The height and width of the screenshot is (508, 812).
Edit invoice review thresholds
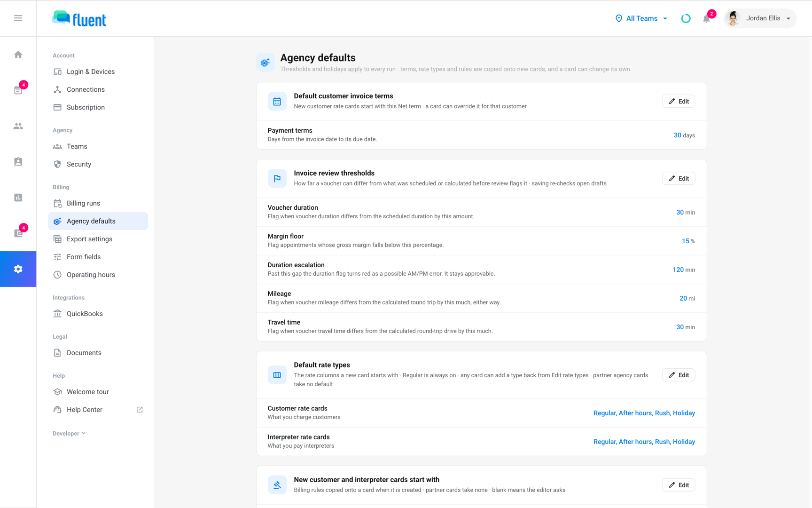(679, 178)
